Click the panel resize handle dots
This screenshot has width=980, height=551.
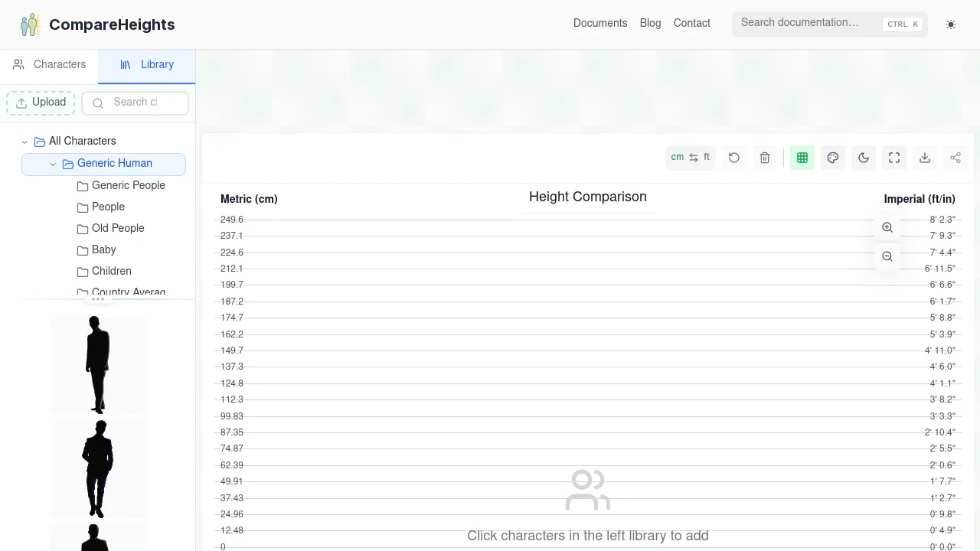(98, 299)
